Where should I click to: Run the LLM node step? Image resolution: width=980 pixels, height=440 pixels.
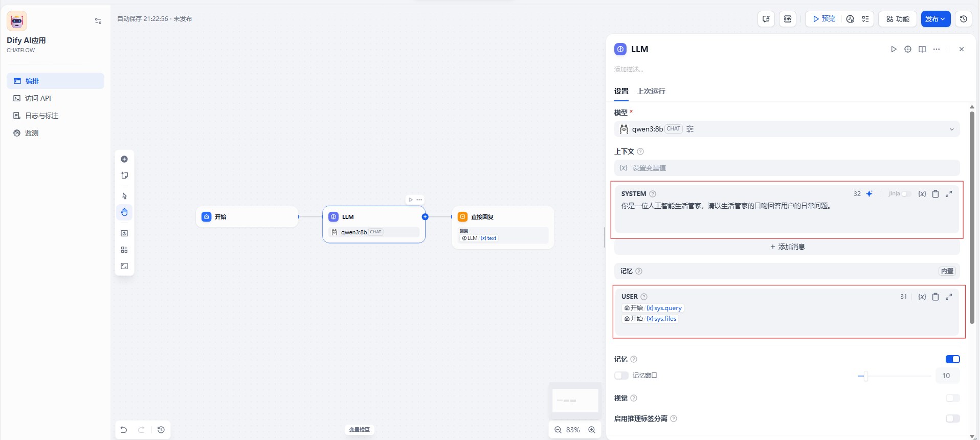pyautogui.click(x=894, y=49)
